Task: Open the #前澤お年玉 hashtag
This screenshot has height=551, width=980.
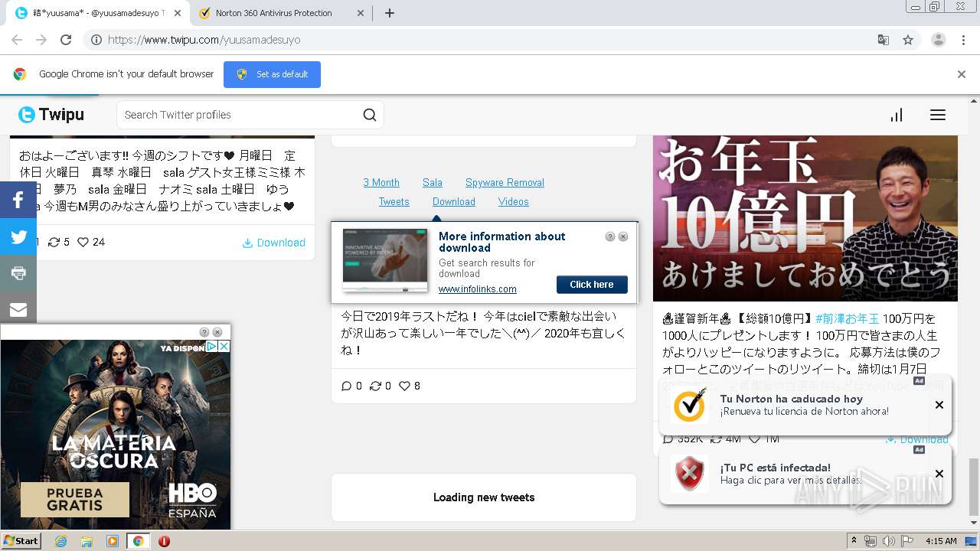Action: (x=848, y=318)
